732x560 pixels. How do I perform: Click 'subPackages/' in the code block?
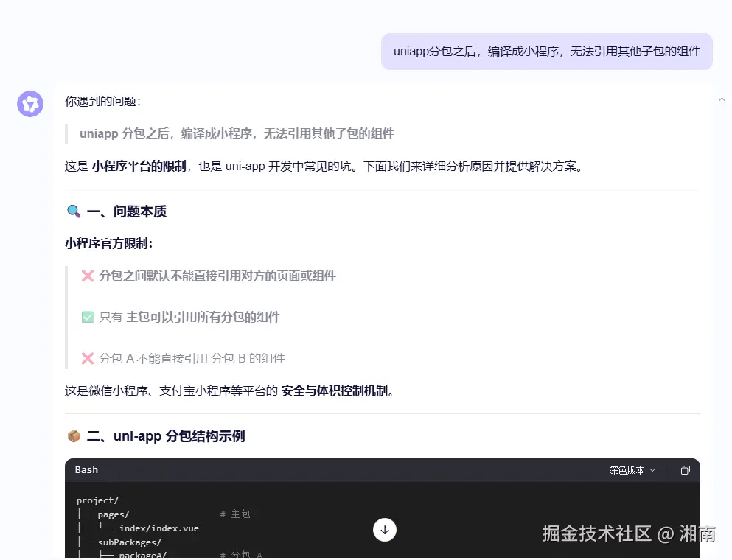tap(129, 542)
